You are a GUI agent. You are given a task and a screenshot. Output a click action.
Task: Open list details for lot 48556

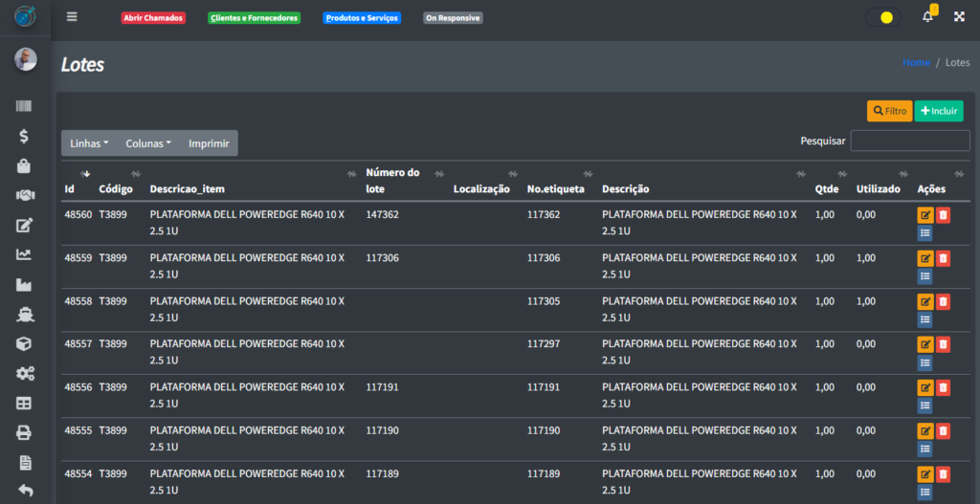click(924, 405)
